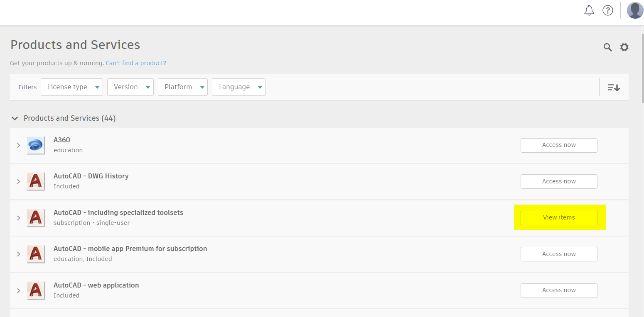Viewport: 644px width, 317px height.
Task: Click Access now for A360
Action: tap(559, 145)
